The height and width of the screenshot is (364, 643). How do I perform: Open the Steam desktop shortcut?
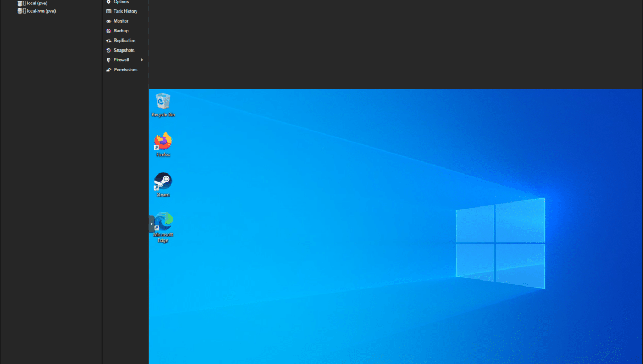point(163,184)
